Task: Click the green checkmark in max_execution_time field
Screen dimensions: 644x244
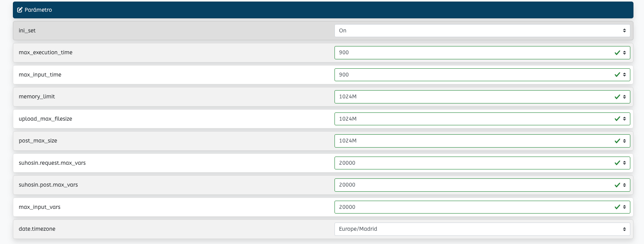Action: pyautogui.click(x=617, y=53)
